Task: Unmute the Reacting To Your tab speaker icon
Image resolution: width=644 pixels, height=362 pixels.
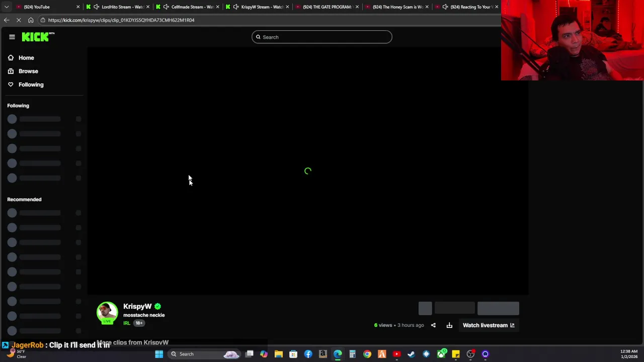Action: (445, 7)
